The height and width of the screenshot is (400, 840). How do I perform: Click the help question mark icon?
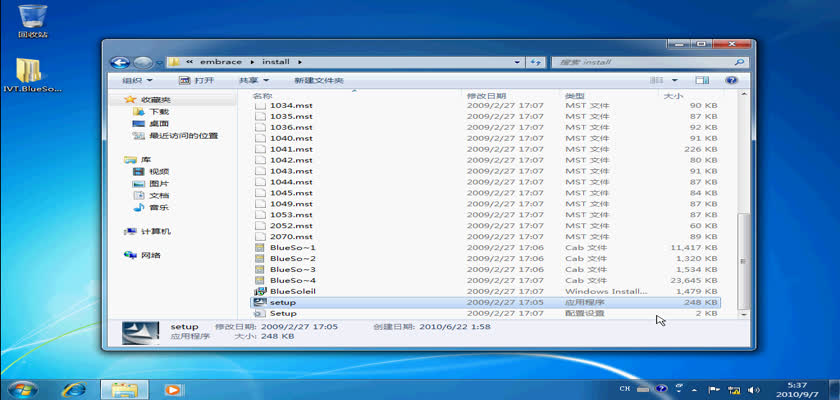(731, 80)
